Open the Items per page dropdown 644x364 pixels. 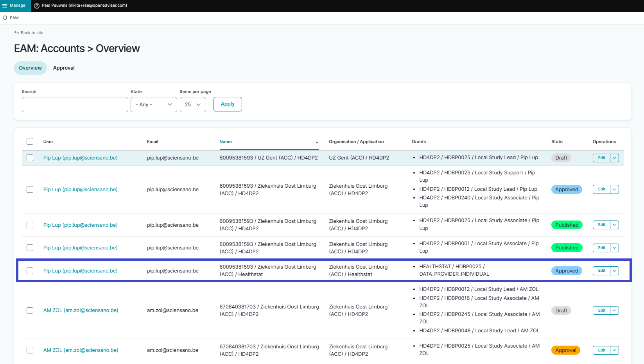coord(193,104)
